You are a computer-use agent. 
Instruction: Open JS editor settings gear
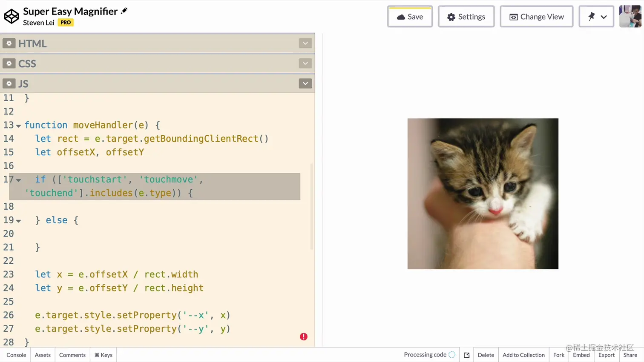pos(9,83)
